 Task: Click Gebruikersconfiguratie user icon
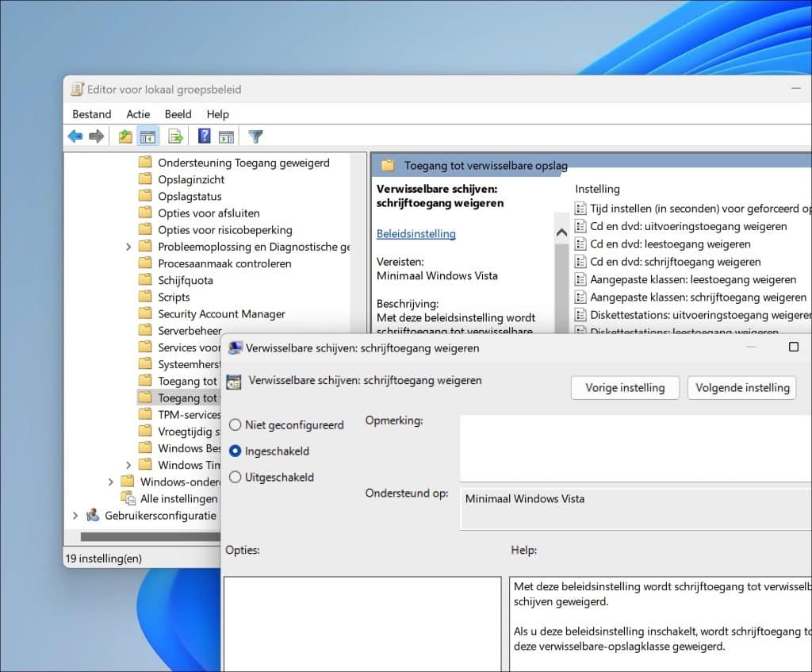click(x=93, y=516)
